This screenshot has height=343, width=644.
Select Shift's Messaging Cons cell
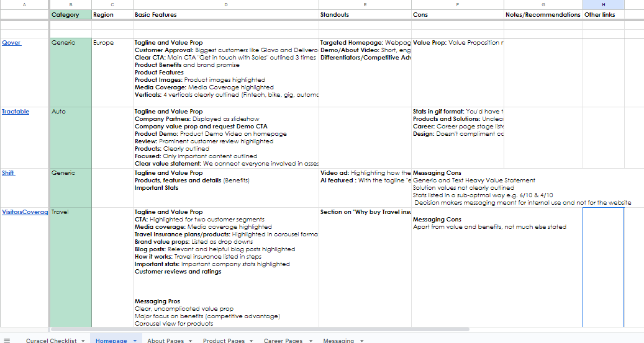[458, 188]
